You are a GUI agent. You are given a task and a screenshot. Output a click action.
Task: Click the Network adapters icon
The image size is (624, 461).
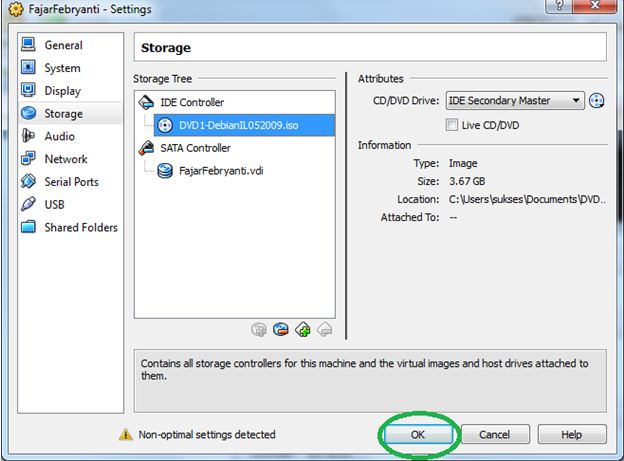click(x=28, y=158)
